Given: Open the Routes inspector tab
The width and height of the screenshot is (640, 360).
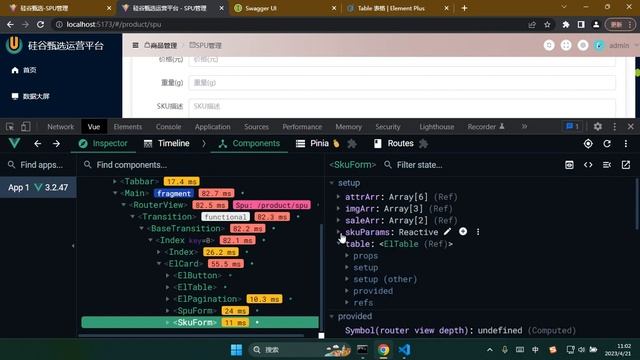Looking at the screenshot, I should [394, 144].
